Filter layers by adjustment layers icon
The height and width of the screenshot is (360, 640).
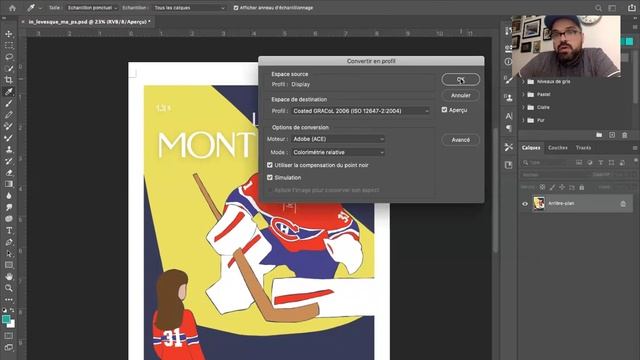pos(590,162)
